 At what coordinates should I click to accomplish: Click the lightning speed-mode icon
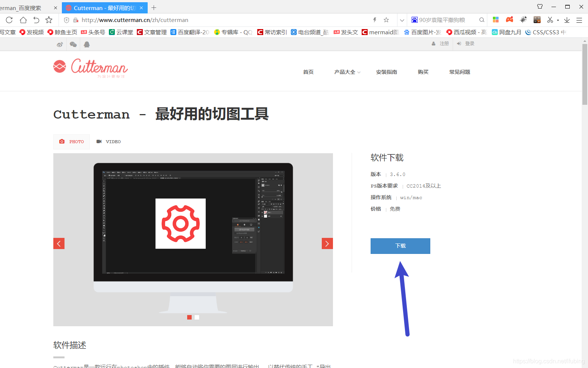[x=375, y=20]
